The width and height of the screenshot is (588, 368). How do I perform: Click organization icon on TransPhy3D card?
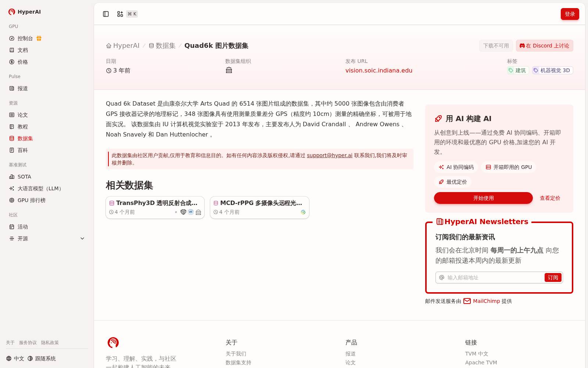point(198,212)
